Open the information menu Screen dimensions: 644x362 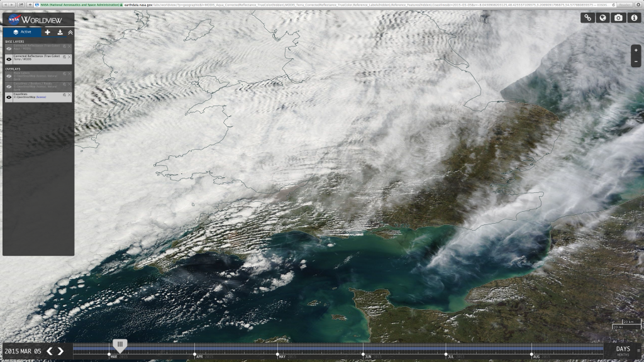click(x=634, y=18)
